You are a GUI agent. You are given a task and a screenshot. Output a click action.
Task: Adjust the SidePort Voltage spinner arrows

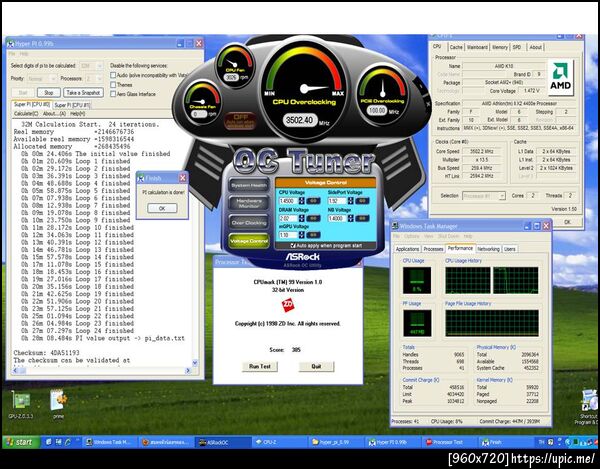click(x=350, y=201)
